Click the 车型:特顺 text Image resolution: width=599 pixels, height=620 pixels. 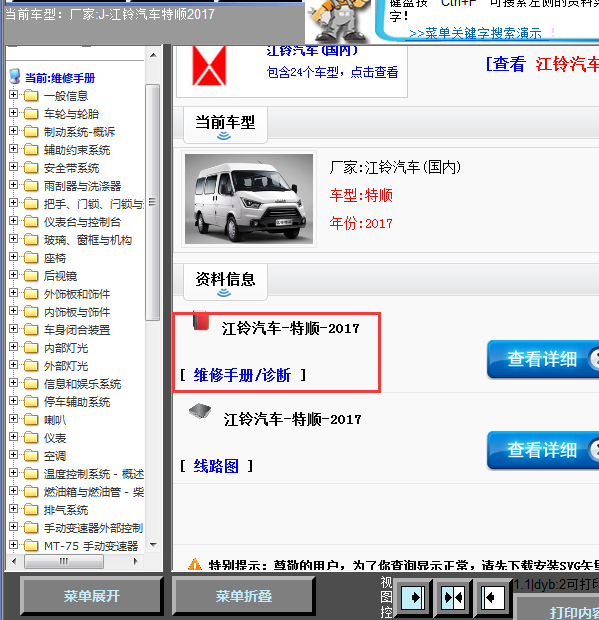[x=361, y=195]
